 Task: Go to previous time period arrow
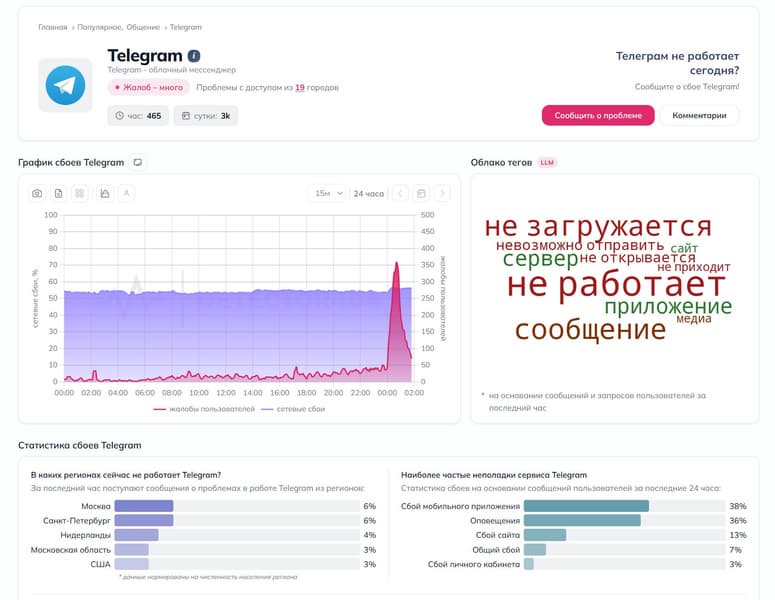tap(400, 193)
